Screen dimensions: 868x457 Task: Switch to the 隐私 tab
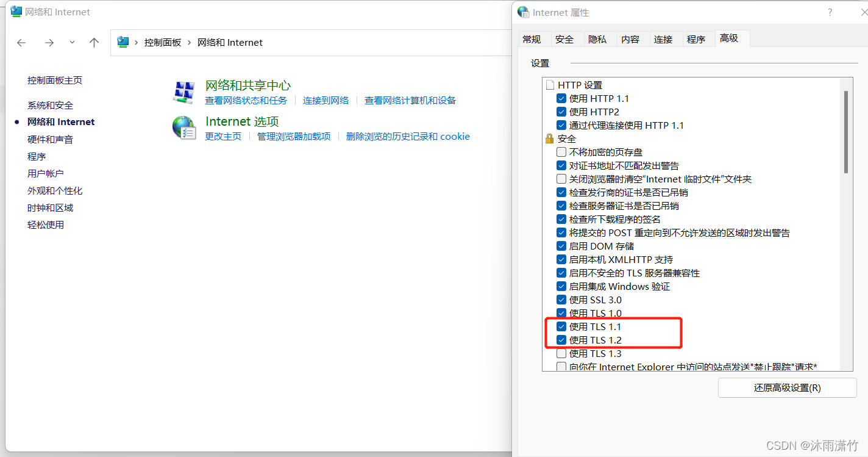tap(597, 39)
